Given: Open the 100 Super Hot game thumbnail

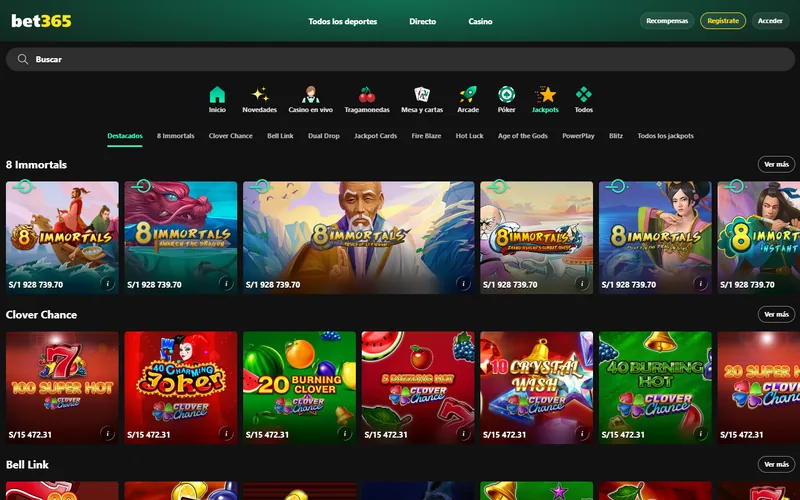Looking at the screenshot, I should (x=62, y=387).
